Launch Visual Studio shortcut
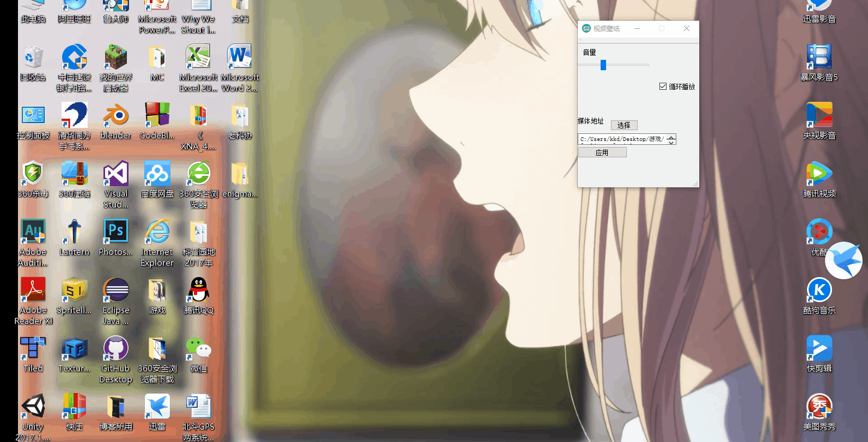The image size is (868, 442). point(116,174)
